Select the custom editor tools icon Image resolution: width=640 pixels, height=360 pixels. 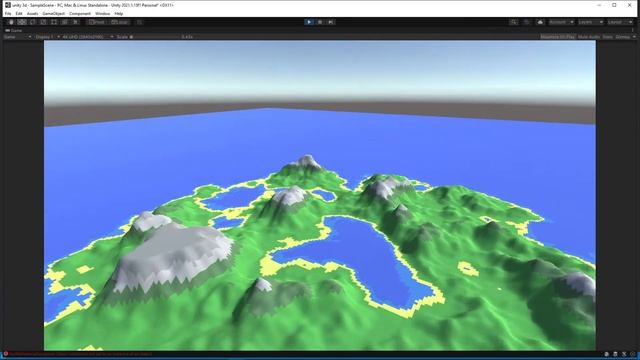(76, 22)
